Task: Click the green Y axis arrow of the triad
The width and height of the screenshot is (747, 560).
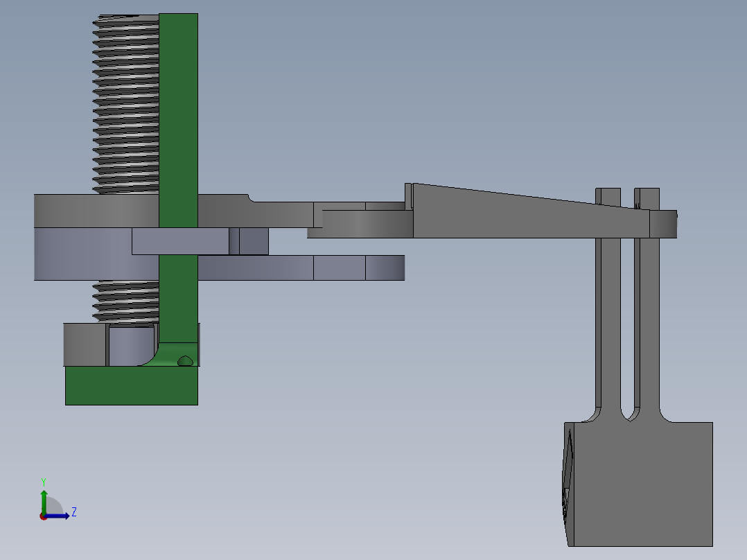Action: [44, 501]
